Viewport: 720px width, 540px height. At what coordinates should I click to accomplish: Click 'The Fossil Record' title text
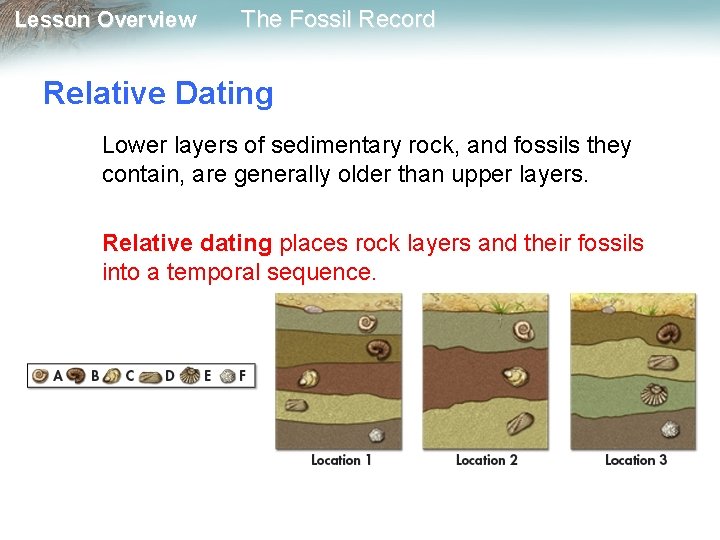click(338, 19)
